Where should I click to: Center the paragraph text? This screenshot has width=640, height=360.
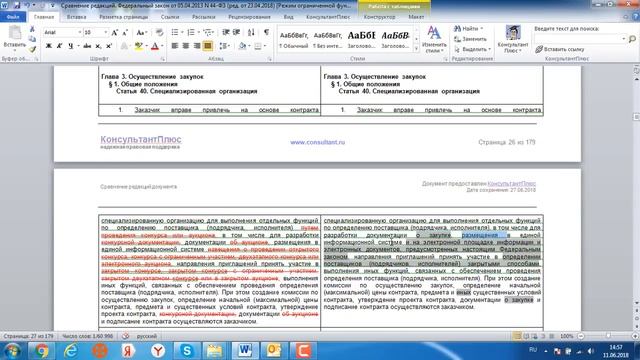click(186, 46)
